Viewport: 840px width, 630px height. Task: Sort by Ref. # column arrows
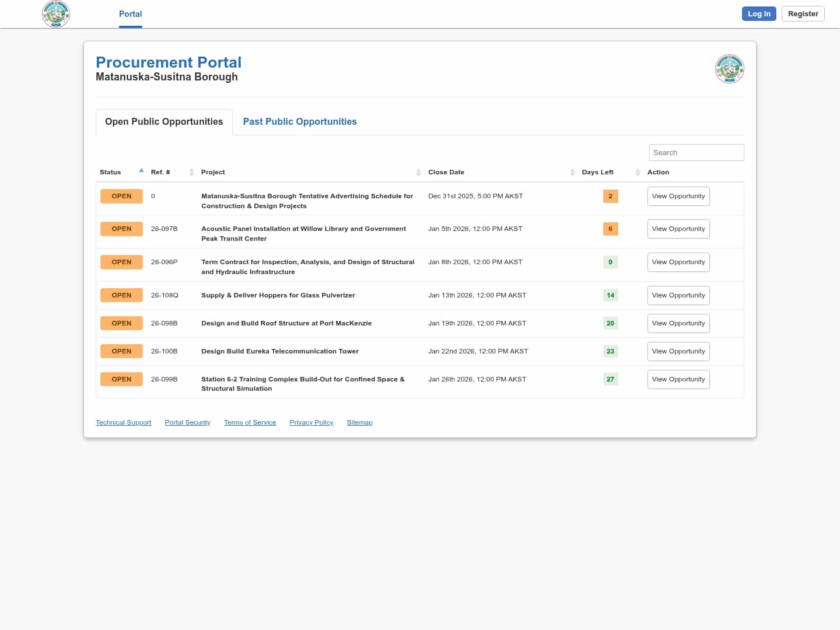(191, 172)
